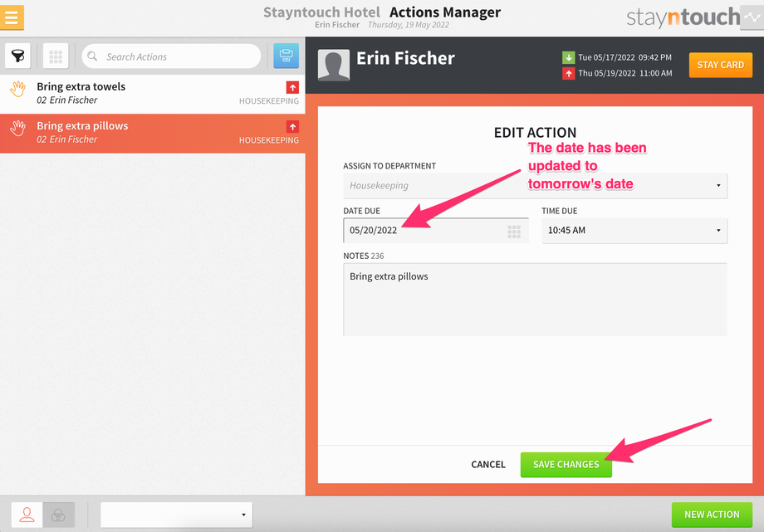Open the hamburger main menu
Image resolution: width=764 pixels, height=532 pixels.
click(x=12, y=17)
